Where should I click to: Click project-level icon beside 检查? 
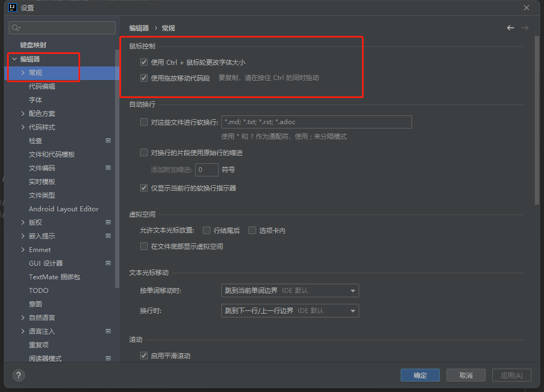pyautogui.click(x=108, y=140)
